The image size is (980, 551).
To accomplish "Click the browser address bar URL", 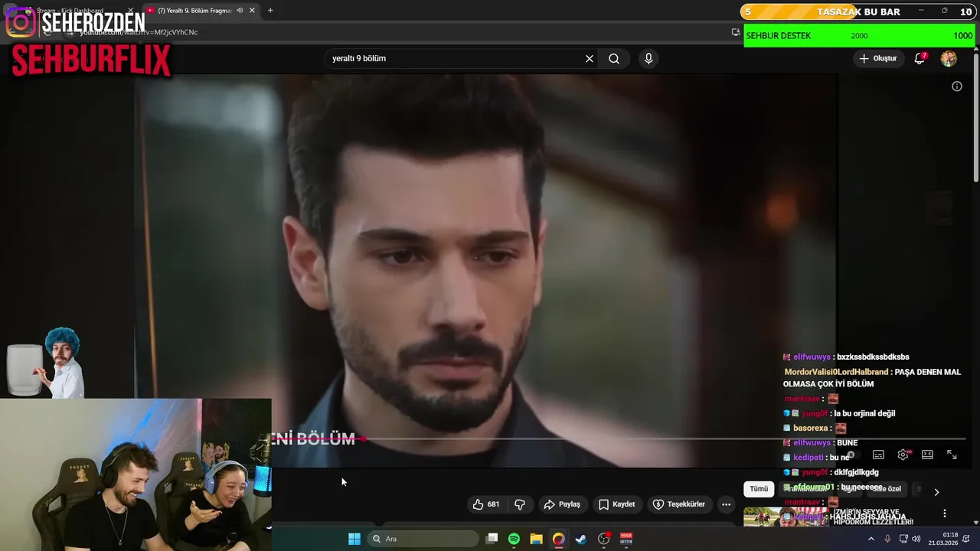I will click(x=138, y=32).
